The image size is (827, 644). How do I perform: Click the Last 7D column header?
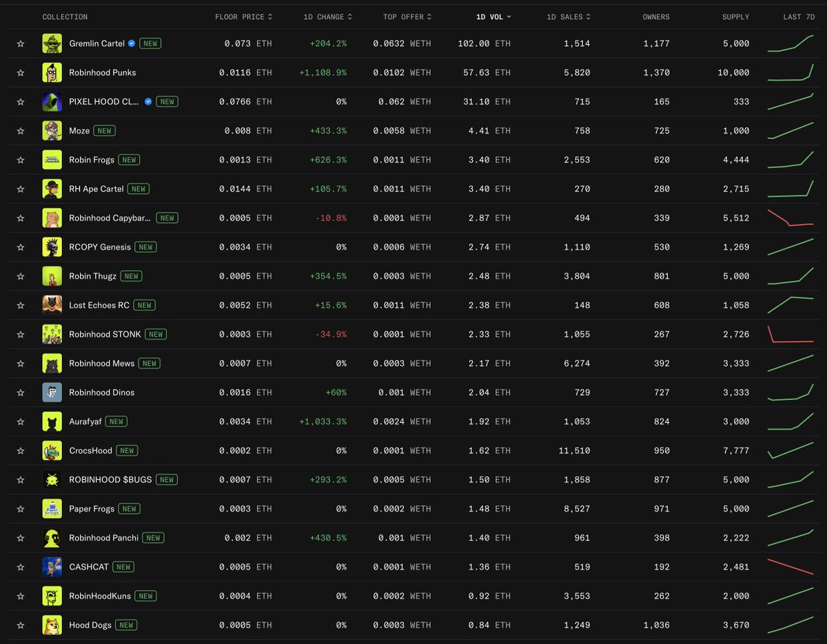[800, 17]
